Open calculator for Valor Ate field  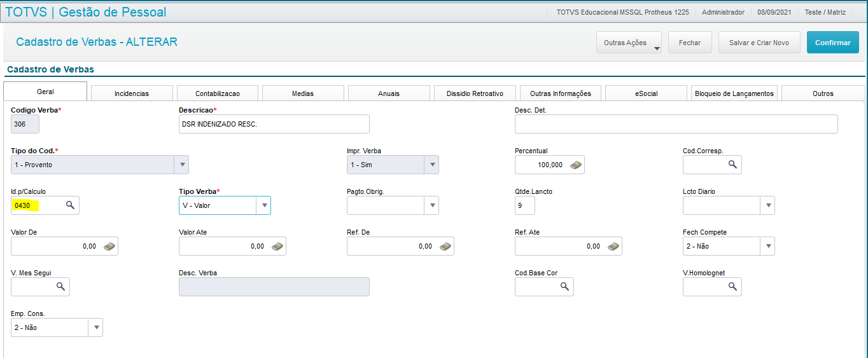277,246
